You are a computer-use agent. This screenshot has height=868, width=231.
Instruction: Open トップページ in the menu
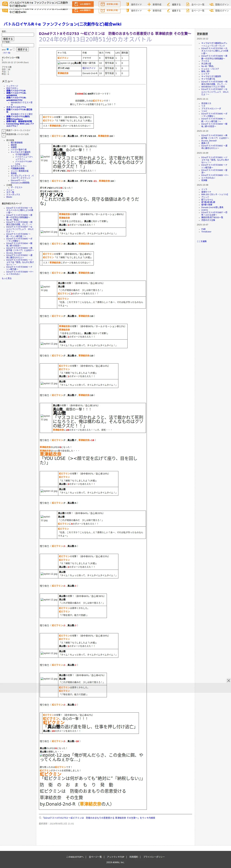[x=12, y=86]
